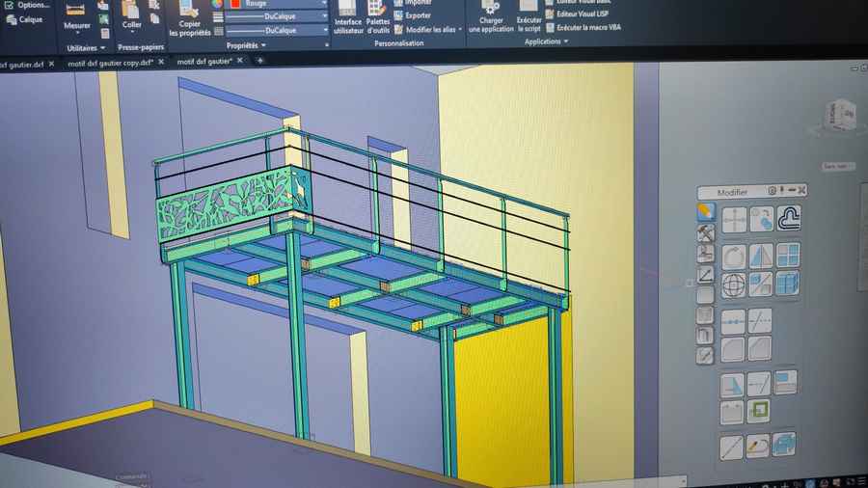Screen dimensions: 868x488
Task: Click the Mirror tool in Modifier palette
Action: click(x=761, y=256)
